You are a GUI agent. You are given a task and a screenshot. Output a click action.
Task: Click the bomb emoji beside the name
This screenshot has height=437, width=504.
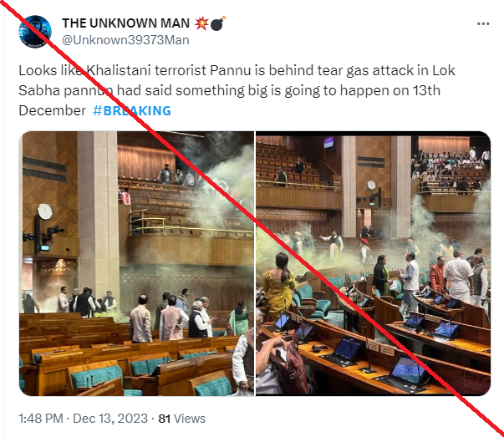click(x=217, y=23)
